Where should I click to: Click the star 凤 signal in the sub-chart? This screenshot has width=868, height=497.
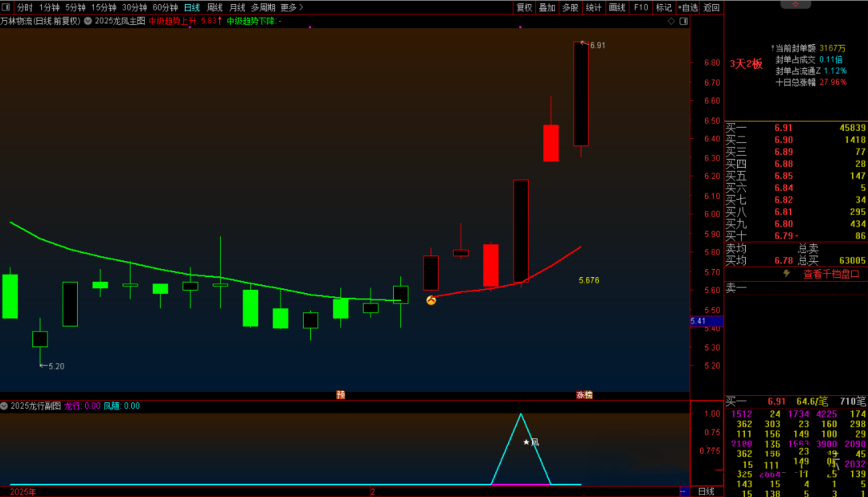pyautogui.click(x=530, y=442)
